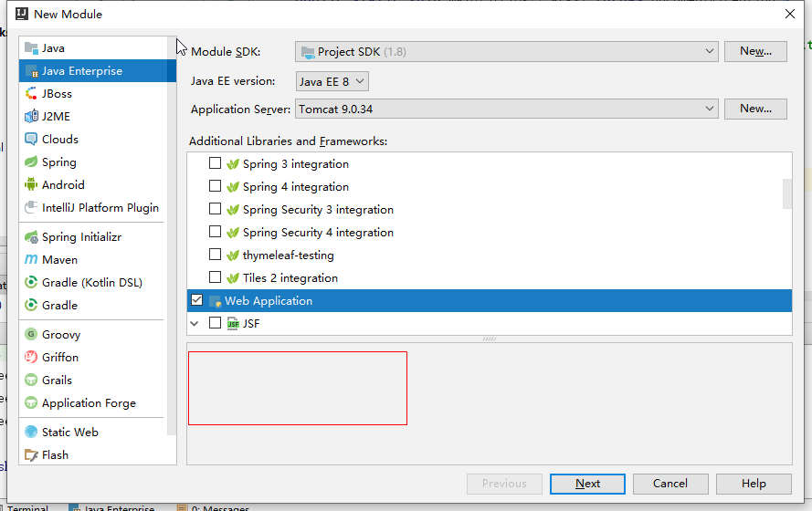This screenshot has height=511, width=812.
Task: Select Application Forge module type
Action: [89, 403]
